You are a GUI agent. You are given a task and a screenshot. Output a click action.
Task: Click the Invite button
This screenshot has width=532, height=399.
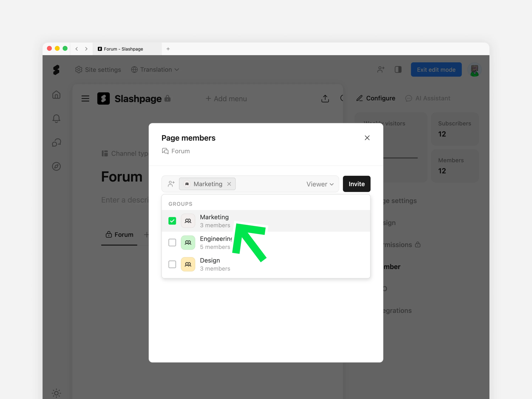(356, 184)
